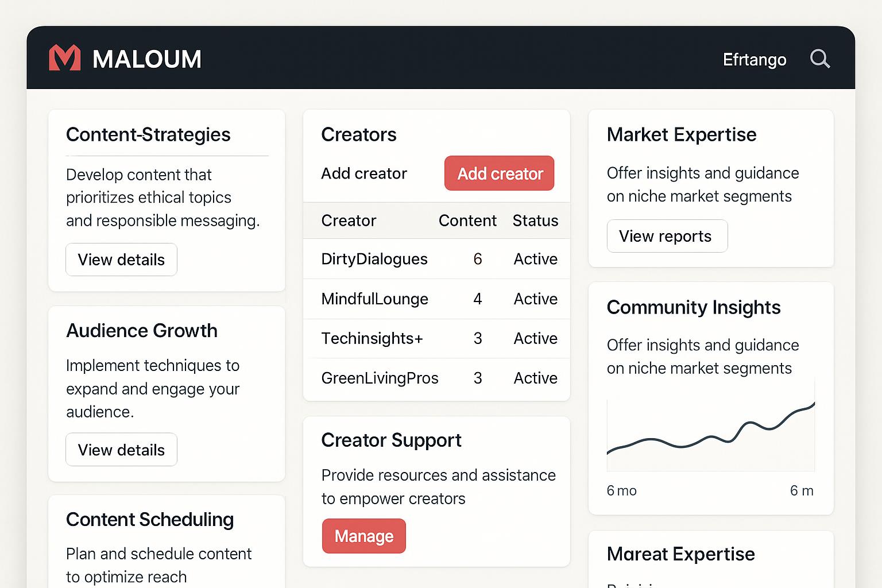View details for Content-Strategies
The width and height of the screenshot is (882, 588).
[121, 260]
